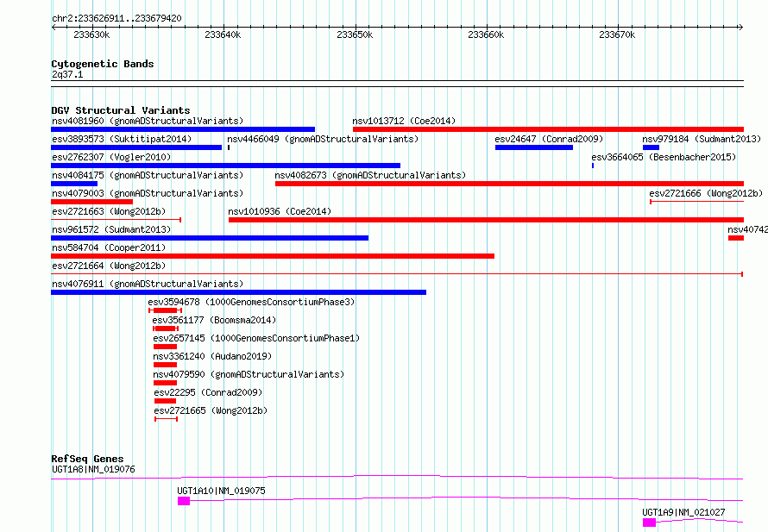Click the nsv4084175 gnomAD variant label
This screenshot has height=532, width=768.
pyautogui.click(x=148, y=175)
